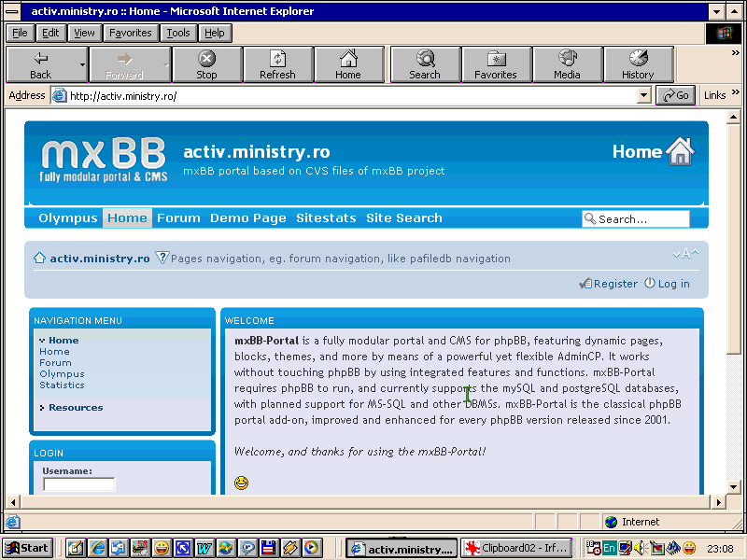
Task: Open the Search toolbar pane
Action: tap(424, 64)
